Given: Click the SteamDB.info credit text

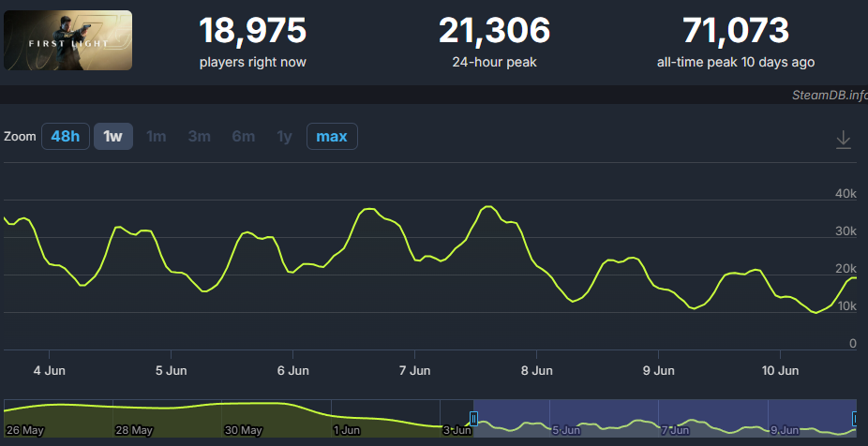Looking at the screenshot, I should point(830,96).
